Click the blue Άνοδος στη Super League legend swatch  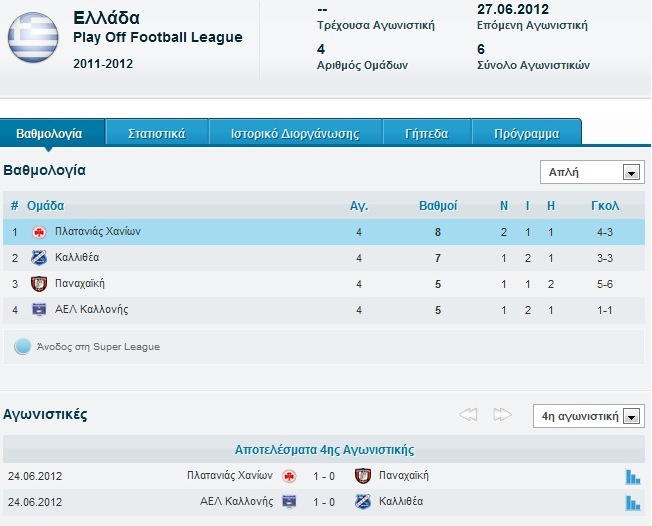(22, 346)
